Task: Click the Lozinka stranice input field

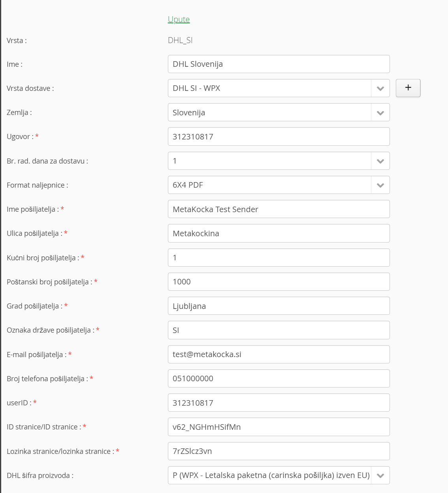Action: pos(279,451)
